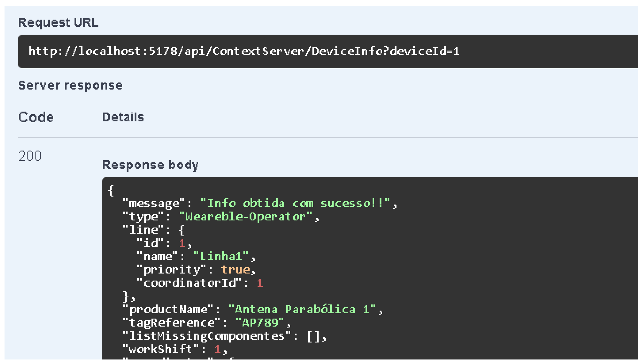
Task: Click the "Weareble-Operator" type value
Action: (245, 217)
